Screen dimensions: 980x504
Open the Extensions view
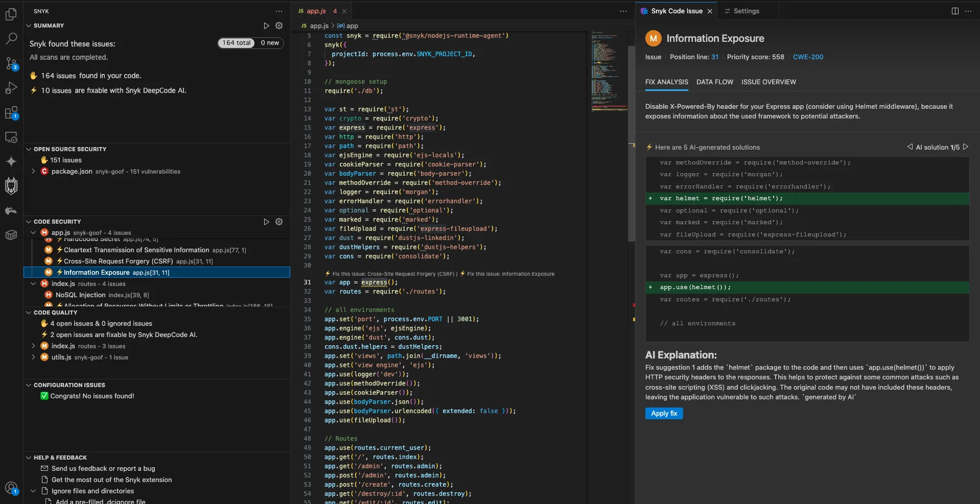pyautogui.click(x=11, y=113)
